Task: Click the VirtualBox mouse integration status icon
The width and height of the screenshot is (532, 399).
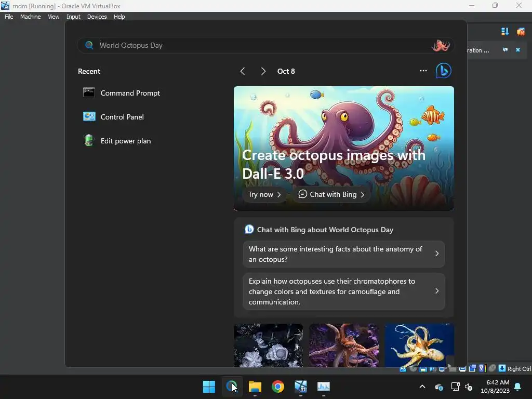Action: pos(492,368)
